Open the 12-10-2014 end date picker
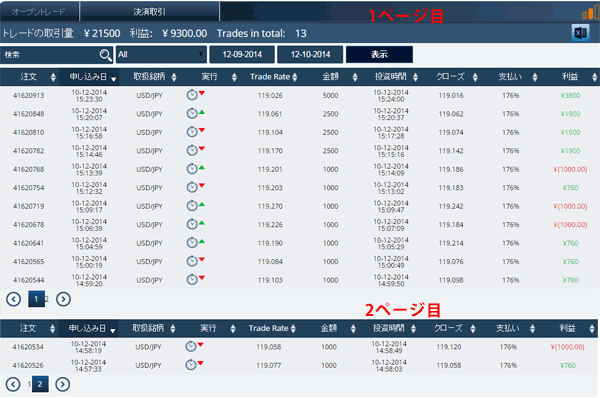This screenshot has width=600, height=398. click(310, 54)
